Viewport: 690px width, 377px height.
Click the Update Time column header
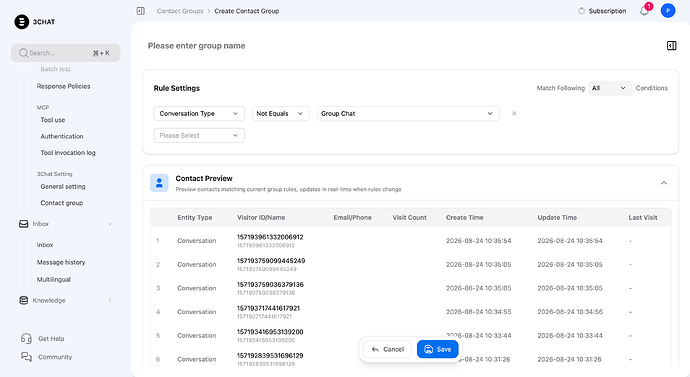557,217
